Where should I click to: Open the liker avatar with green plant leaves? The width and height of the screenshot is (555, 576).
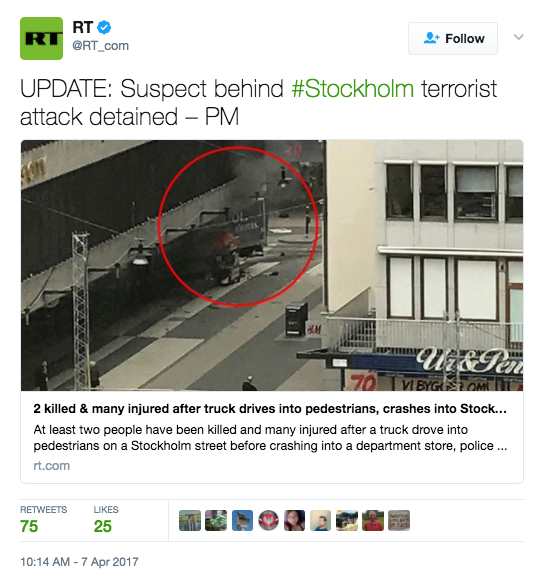(x=216, y=521)
